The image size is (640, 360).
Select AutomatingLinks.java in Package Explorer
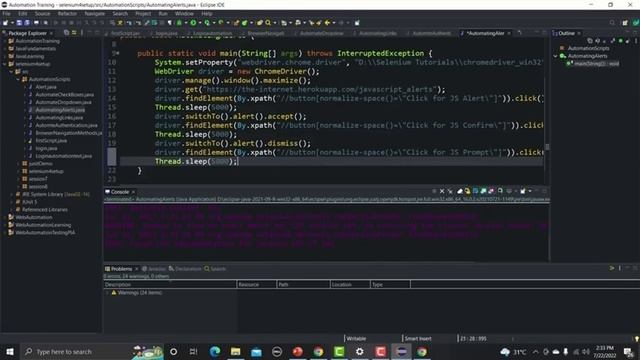(x=59, y=118)
